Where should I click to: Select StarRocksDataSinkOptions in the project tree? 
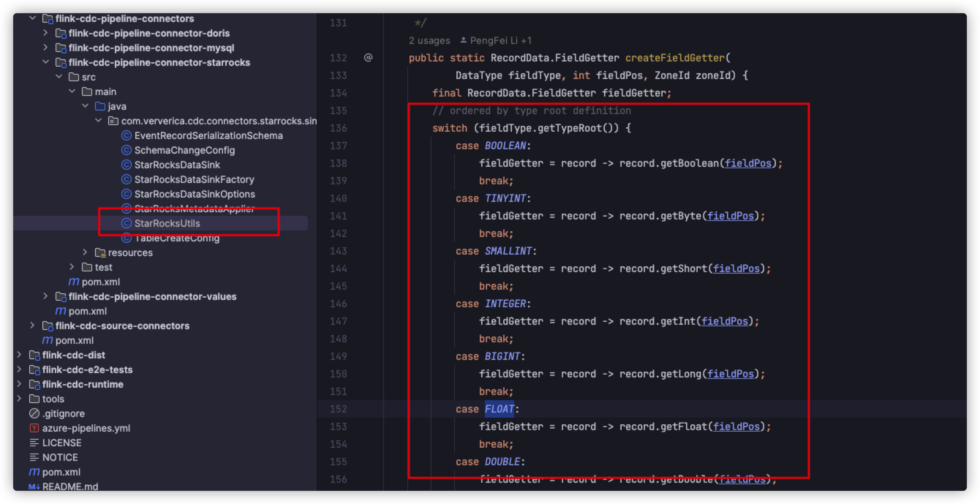tap(195, 194)
